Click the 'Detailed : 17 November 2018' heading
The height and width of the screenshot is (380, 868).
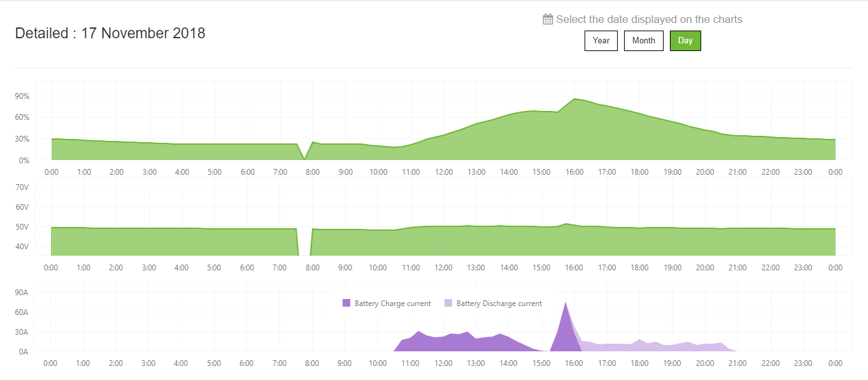pyautogui.click(x=110, y=33)
